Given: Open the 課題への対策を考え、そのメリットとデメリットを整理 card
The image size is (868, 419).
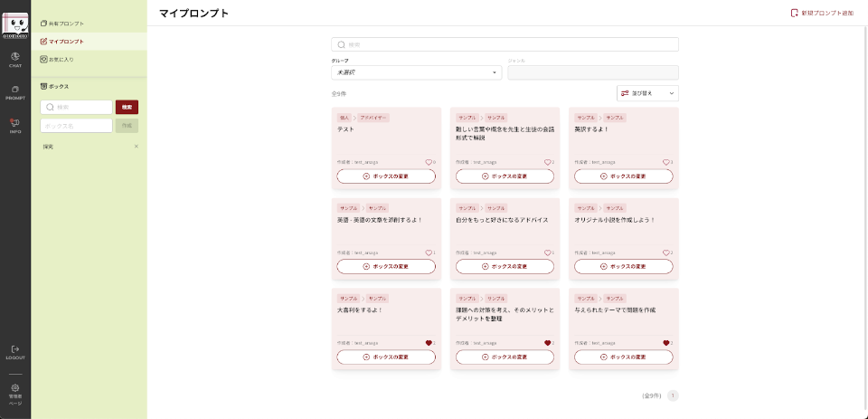Looking at the screenshot, I should [x=505, y=314].
